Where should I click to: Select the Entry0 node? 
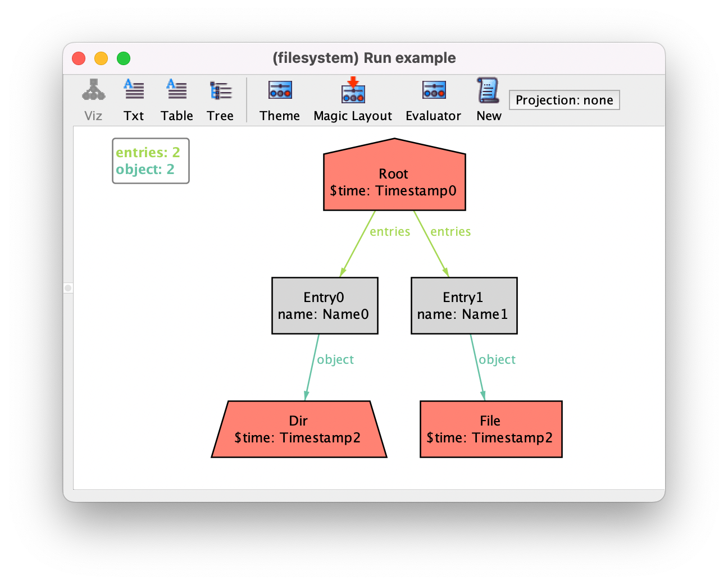click(325, 305)
